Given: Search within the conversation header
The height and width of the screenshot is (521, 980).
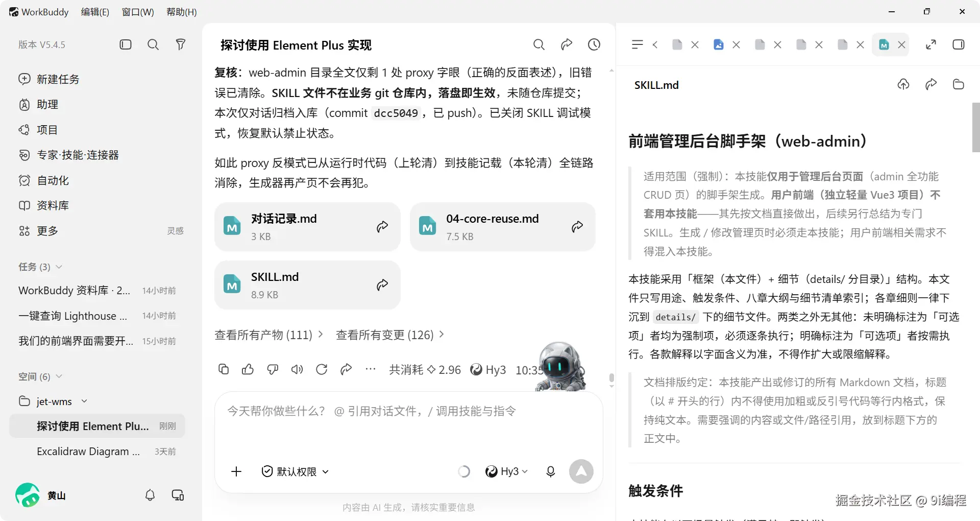Looking at the screenshot, I should (539, 44).
